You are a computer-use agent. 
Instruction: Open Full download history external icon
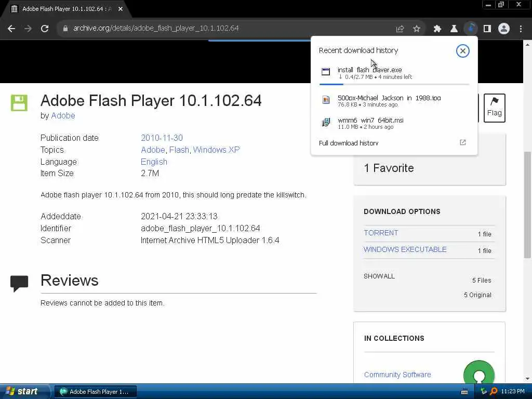[463, 142]
